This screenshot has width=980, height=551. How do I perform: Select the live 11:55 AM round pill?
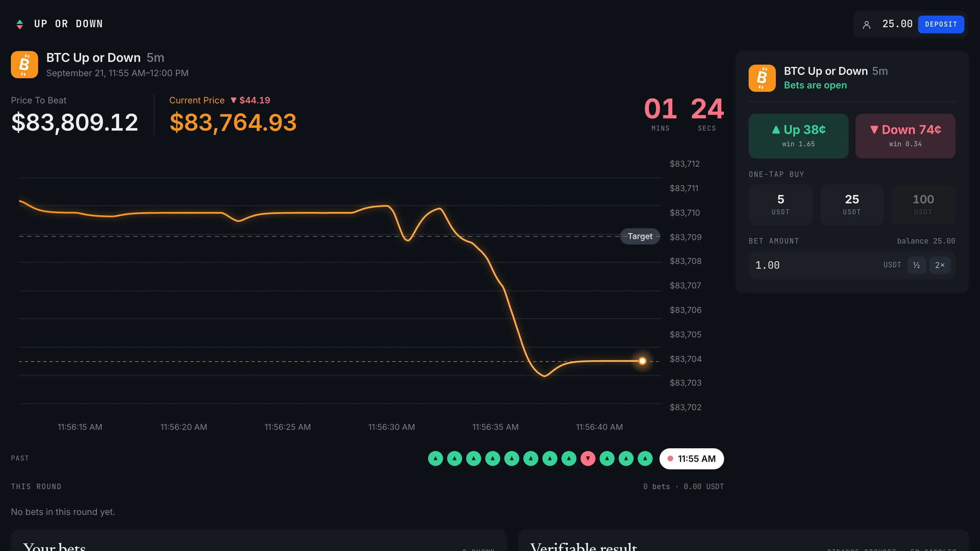[691, 458]
